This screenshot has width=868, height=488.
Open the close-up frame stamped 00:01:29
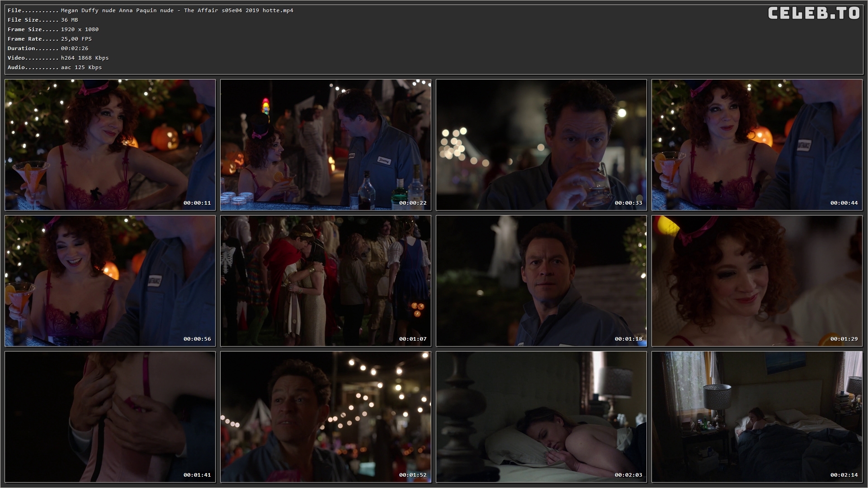(x=757, y=281)
